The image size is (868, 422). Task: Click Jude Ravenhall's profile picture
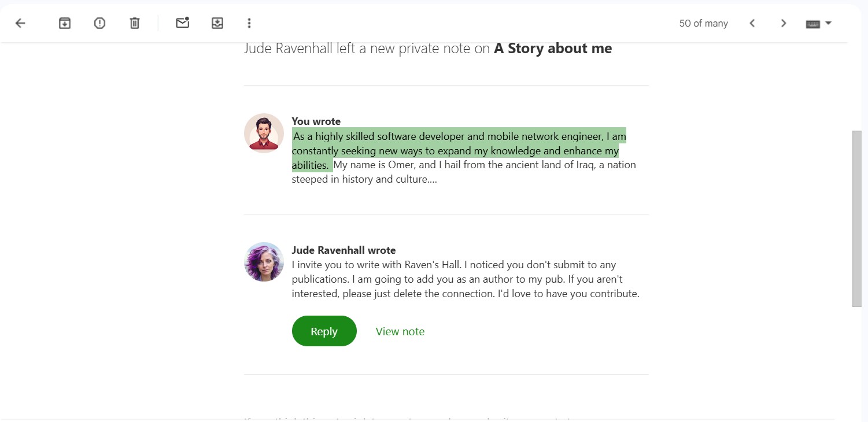pos(264,262)
